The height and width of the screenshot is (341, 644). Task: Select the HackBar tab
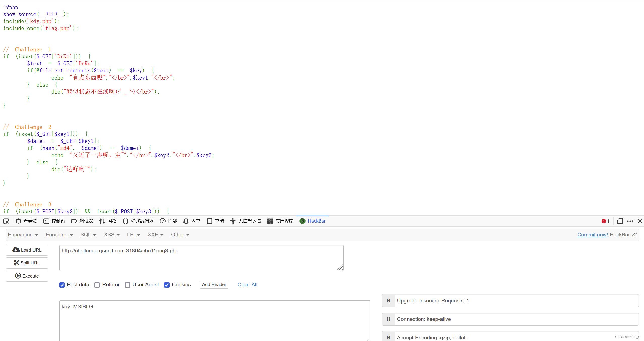tap(313, 221)
